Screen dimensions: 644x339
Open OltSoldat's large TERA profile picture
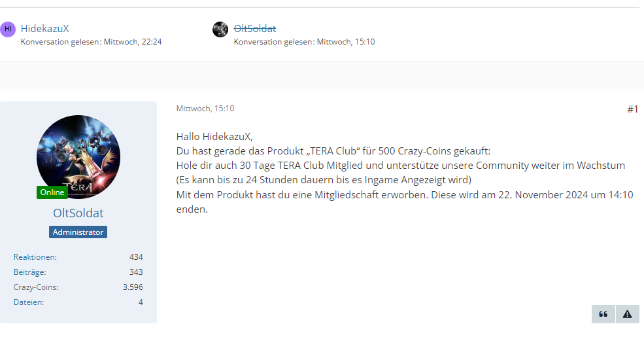pyautogui.click(x=78, y=157)
